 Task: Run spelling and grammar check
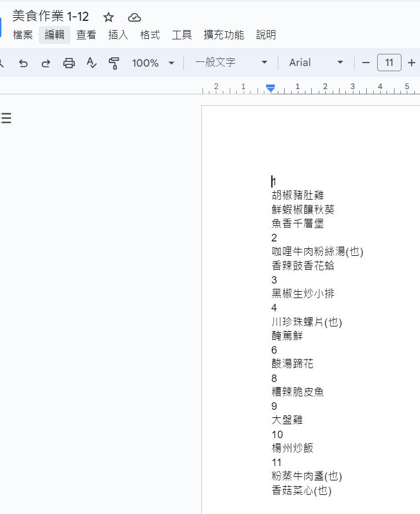[x=91, y=63]
